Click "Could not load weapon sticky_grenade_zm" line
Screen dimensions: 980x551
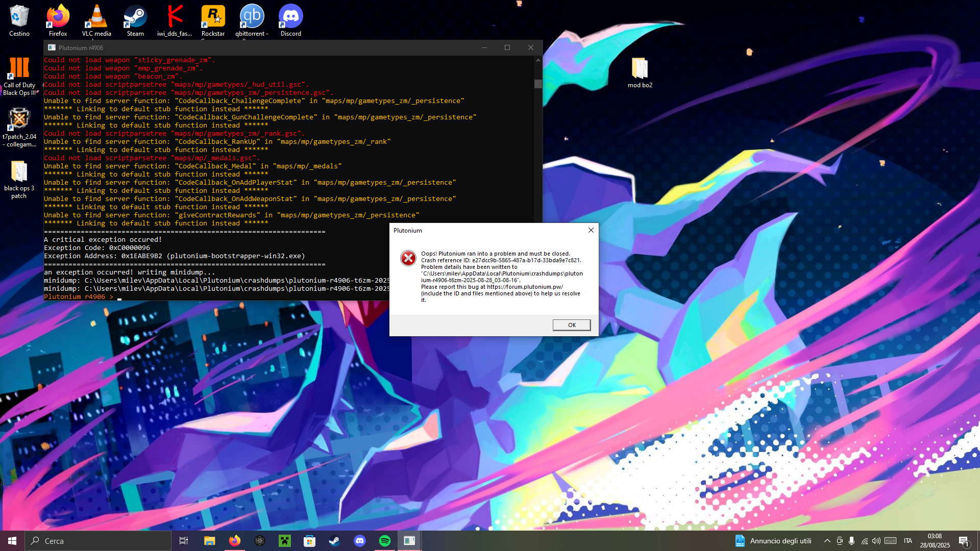point(130,60)
